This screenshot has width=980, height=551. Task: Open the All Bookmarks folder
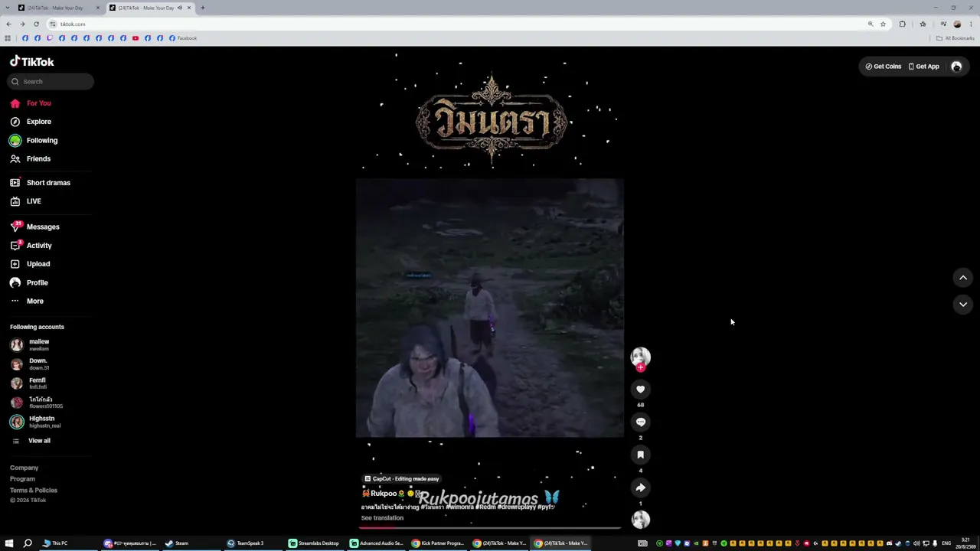pos(955,38)
